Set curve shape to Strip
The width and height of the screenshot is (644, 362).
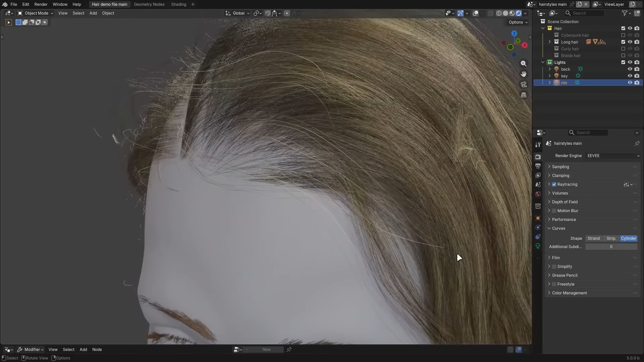(611, 238)
